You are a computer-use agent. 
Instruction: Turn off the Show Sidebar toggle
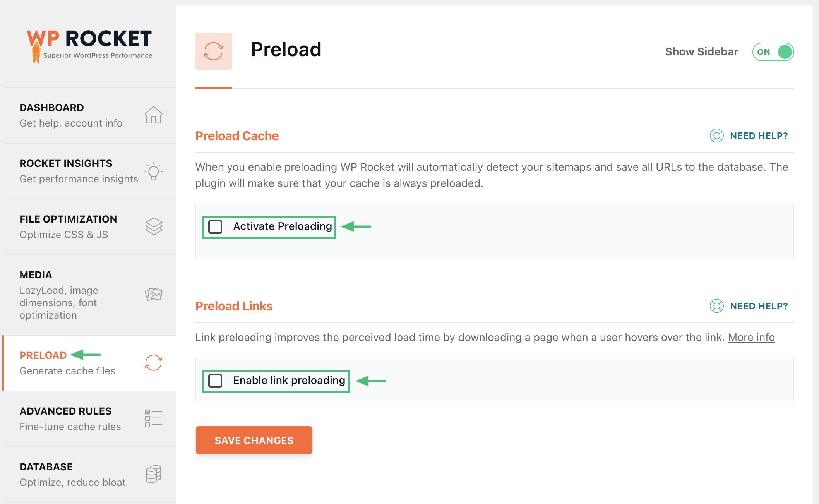[x=773, y=51]
